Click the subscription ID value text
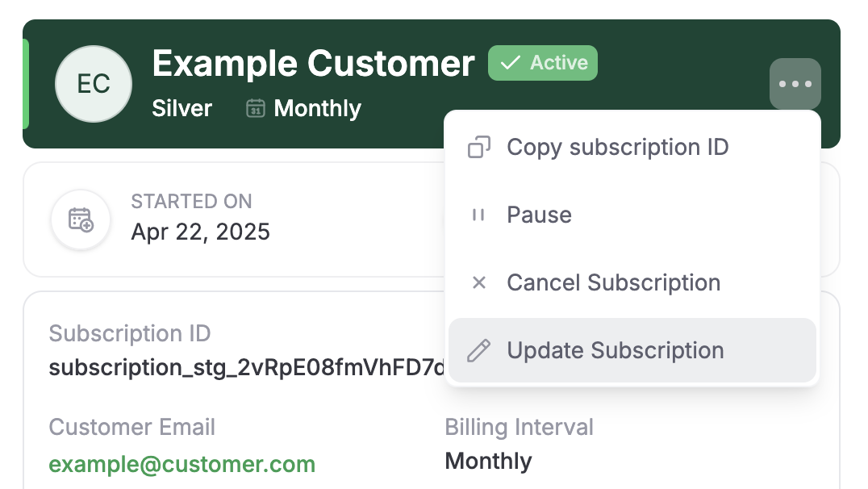 pyautogui.click(x=247, y=367)
